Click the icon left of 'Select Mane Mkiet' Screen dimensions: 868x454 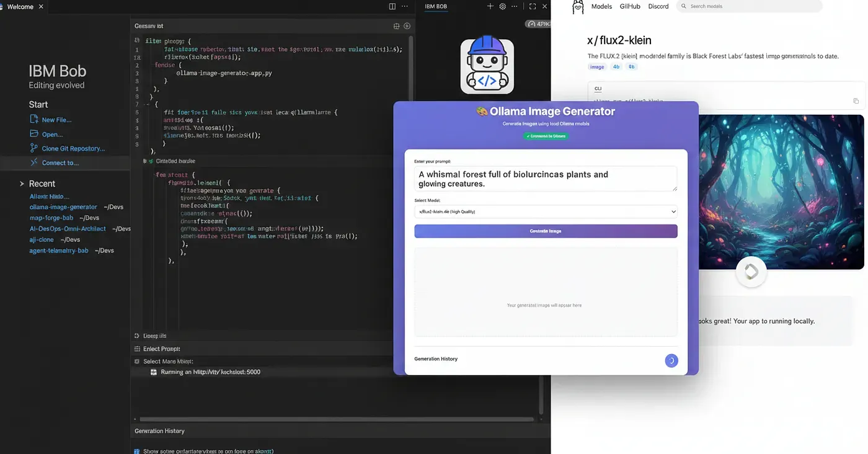coord(137,361)
